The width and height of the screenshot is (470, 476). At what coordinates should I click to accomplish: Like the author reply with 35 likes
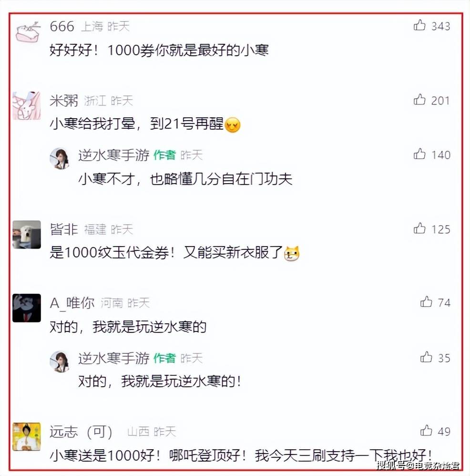click(426, 357)
